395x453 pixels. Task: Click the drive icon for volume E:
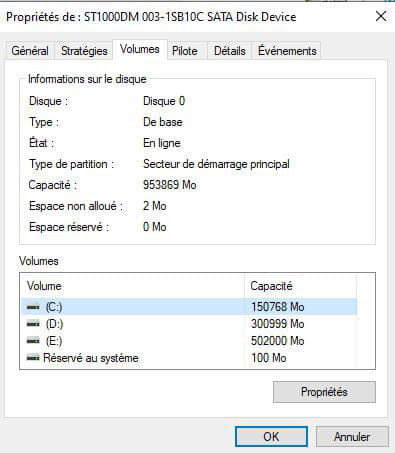click(x=33, y=341)
